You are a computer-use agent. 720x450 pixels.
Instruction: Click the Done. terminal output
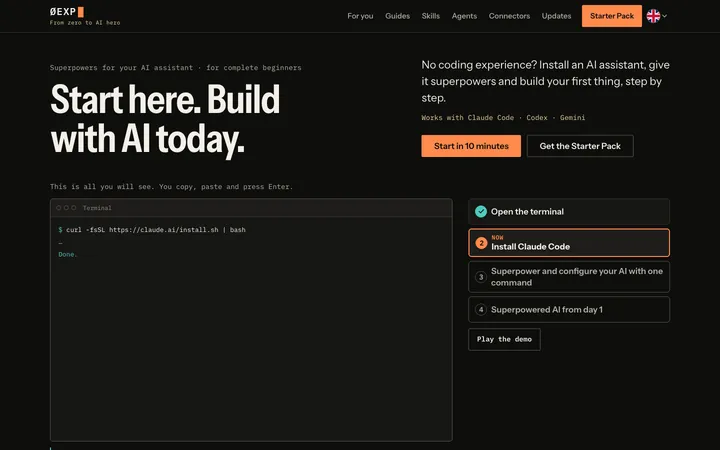coord(68,254)
